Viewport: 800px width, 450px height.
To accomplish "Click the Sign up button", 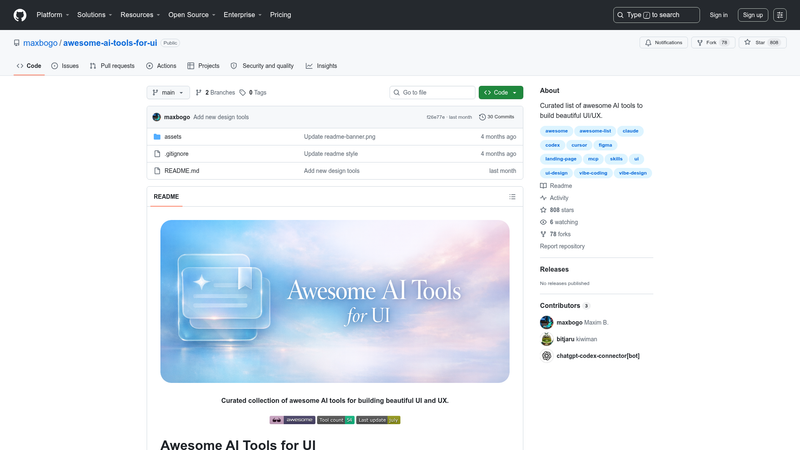I will [753, 15].
